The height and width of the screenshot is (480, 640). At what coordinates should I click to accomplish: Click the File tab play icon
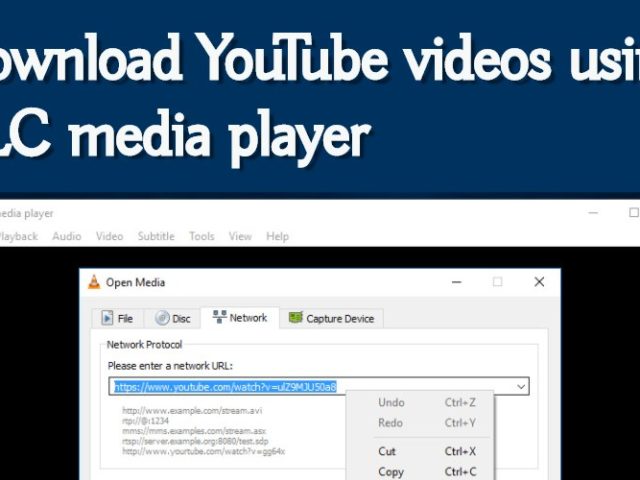pyautogui.click(x=107, y=318)
